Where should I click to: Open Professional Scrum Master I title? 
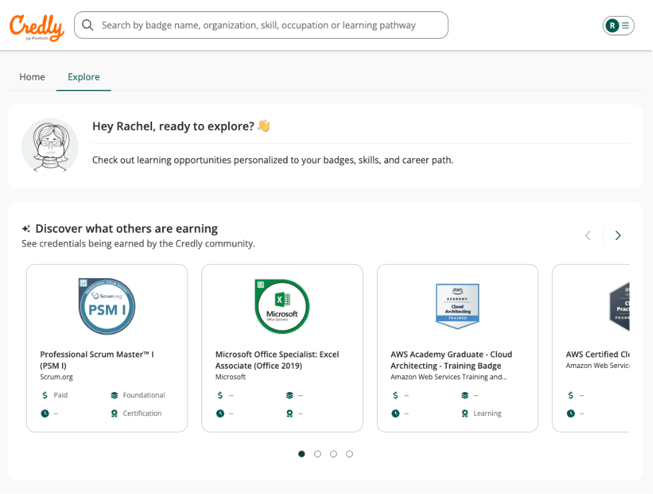point(97,360)
